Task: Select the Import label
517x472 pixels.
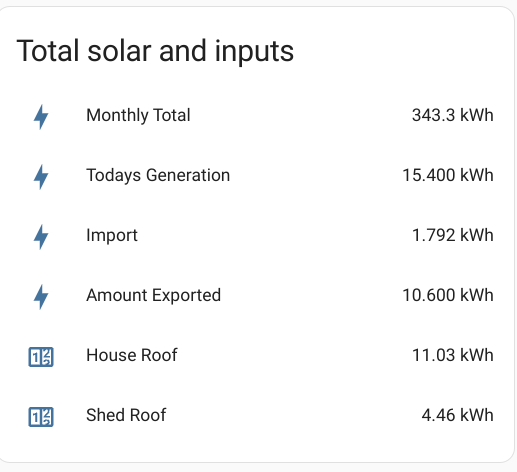Action: pos(112,235)
